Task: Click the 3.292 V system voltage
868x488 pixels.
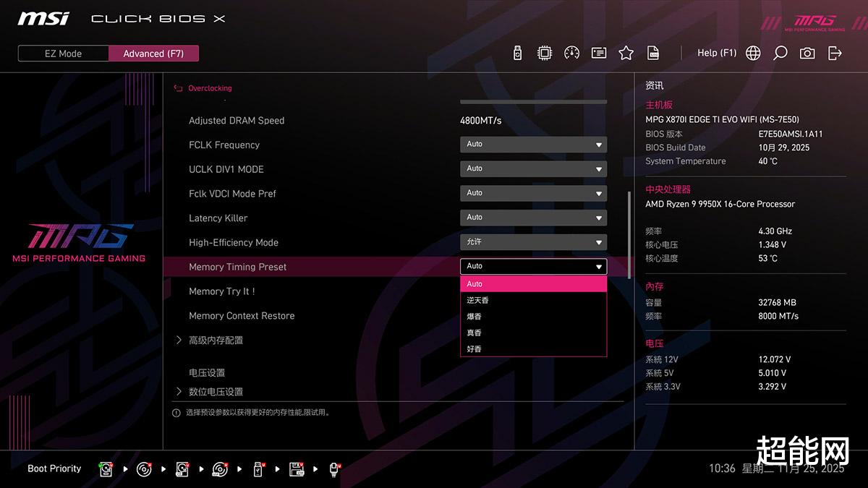Action: tap(772, 387)
